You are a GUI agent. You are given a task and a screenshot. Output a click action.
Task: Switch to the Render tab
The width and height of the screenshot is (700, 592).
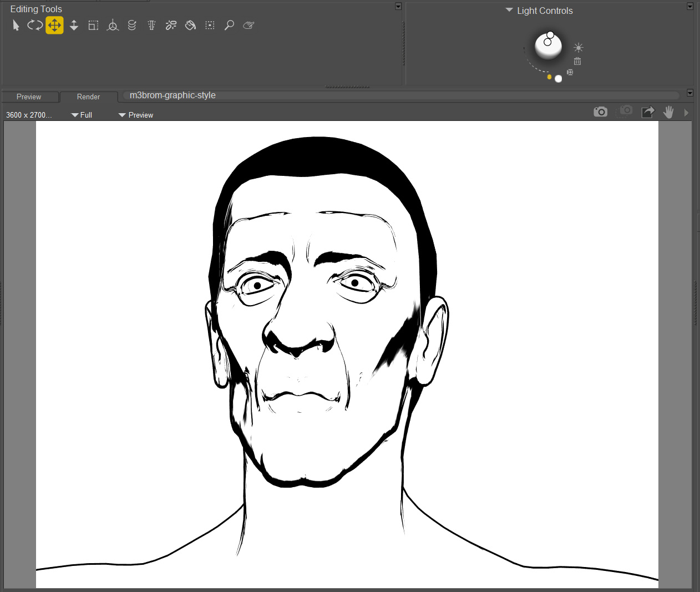[x=88, y=97]
